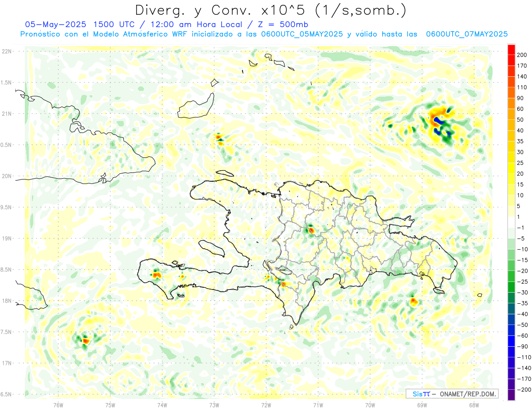Click the "21N" latitude label

6,114
